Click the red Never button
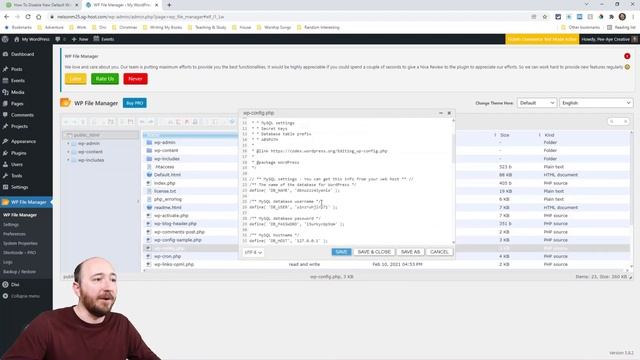 pyautogui.click(x=135, y=79)
